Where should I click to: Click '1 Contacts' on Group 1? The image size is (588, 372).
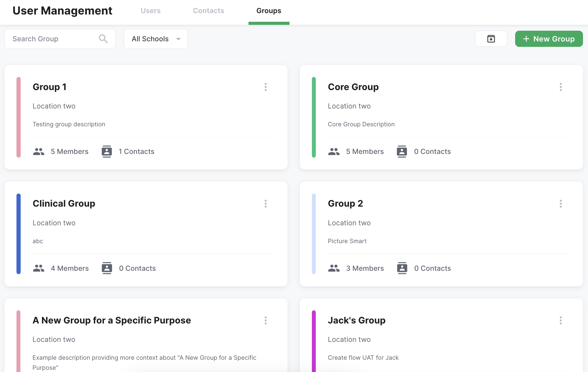tap(137, 151)
